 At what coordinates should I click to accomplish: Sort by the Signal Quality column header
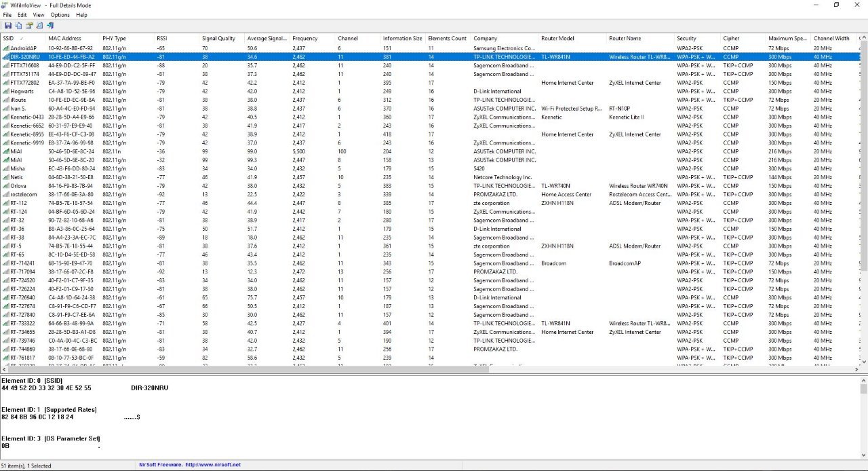[222, 39]
